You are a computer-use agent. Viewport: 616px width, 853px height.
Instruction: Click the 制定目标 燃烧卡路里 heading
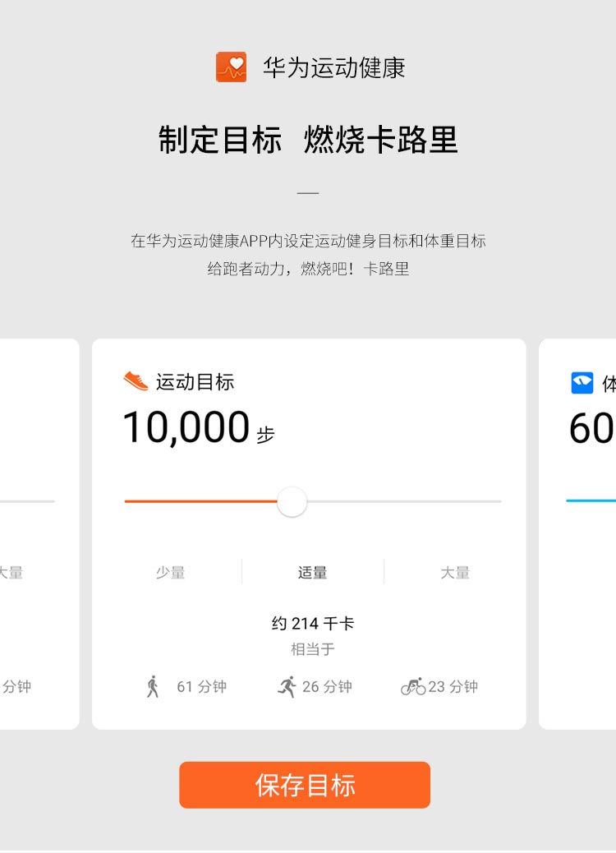coord(308,140)
